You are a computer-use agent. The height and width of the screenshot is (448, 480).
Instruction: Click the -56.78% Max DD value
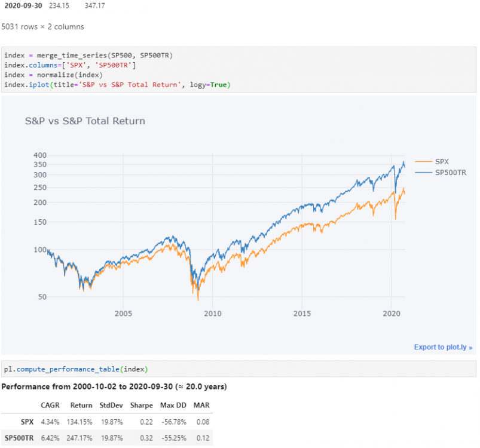(x=174, y=422)
